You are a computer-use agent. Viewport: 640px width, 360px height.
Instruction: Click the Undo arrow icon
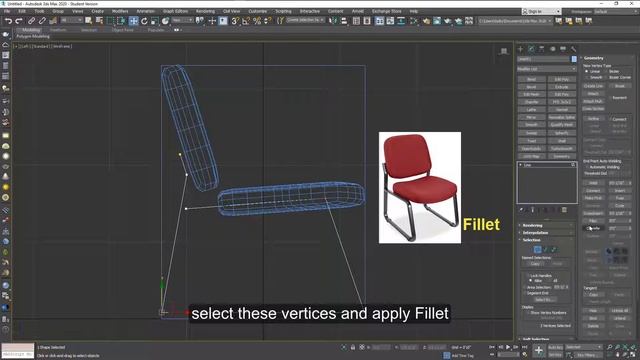(x=8, y=21)
